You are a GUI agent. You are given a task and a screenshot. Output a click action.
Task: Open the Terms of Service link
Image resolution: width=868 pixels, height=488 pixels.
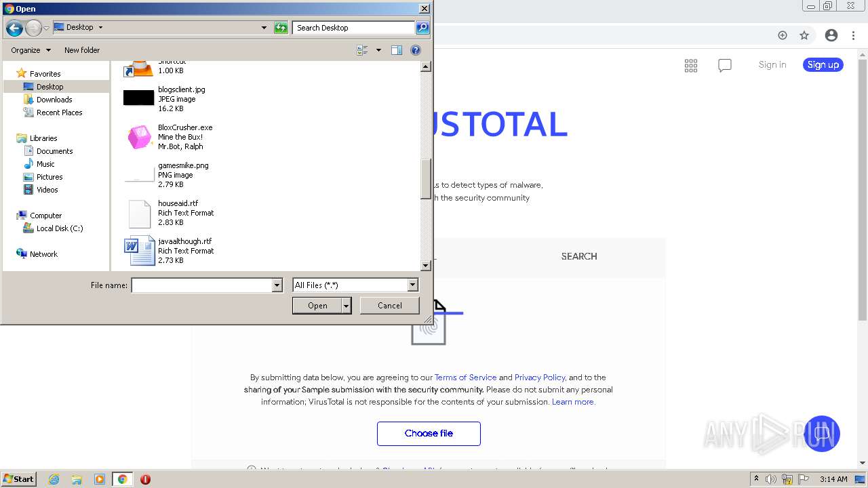[465, 378]
